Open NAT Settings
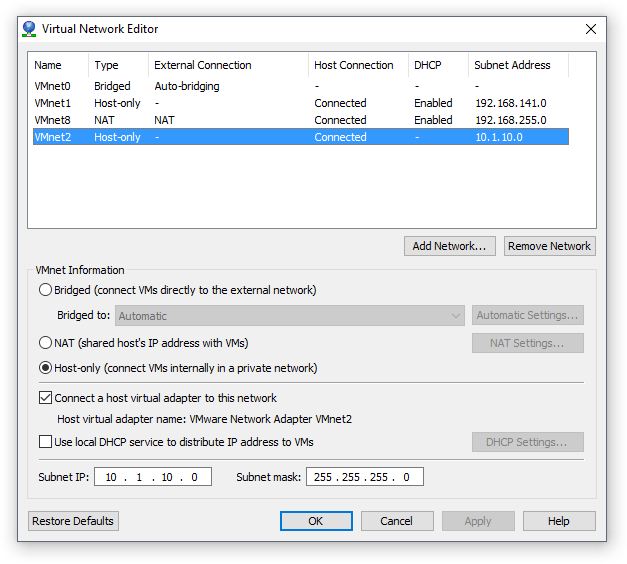Screen dimensions: 627x564 [x=527, y=343]
